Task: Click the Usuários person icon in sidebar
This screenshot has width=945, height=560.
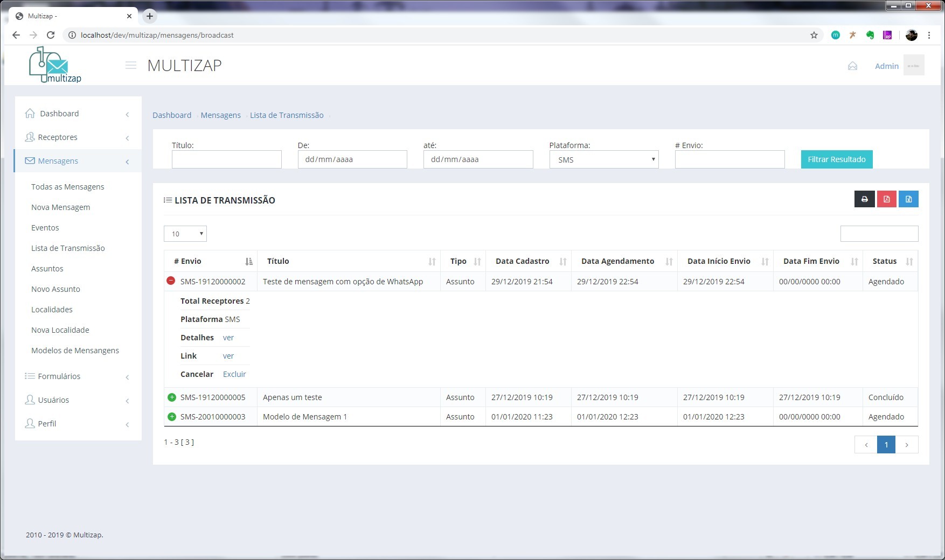Action: (x=30, y=400)
